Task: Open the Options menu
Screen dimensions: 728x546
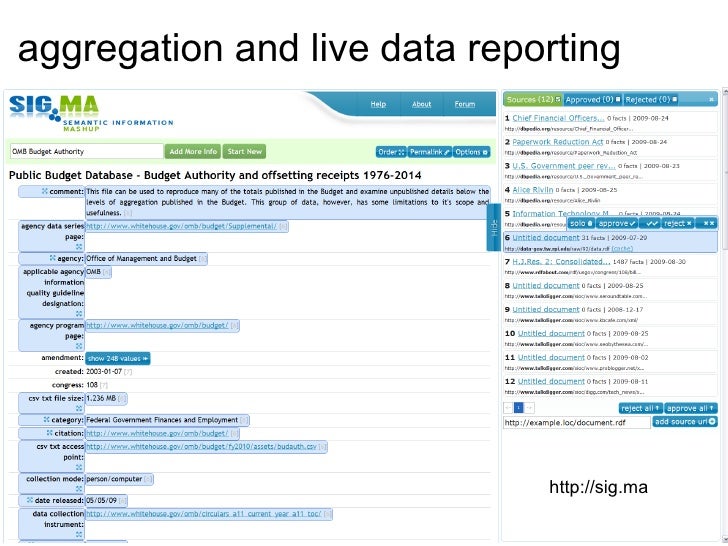Action: [471, 152]
